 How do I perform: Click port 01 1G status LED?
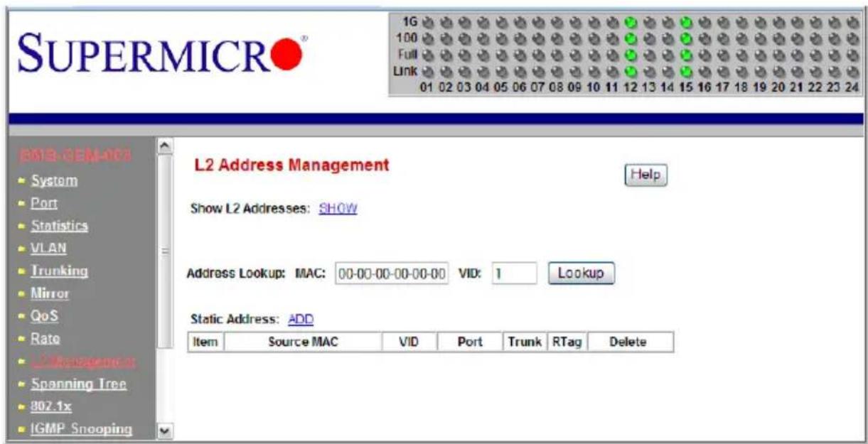(x=427, y=21)
